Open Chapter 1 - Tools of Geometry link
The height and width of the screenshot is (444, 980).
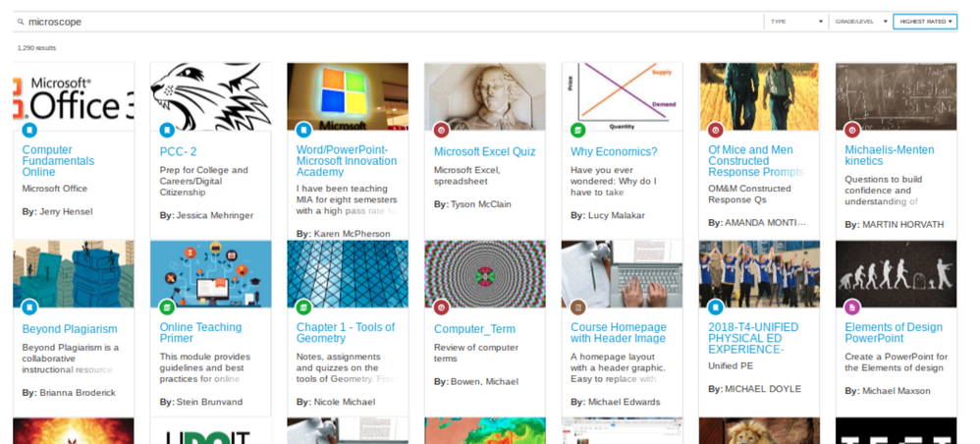coord(346,333)
